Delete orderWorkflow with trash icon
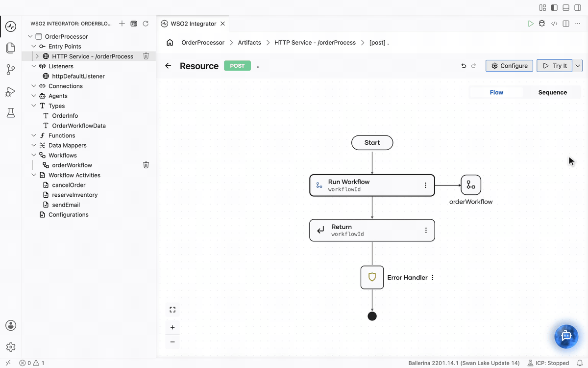This screenshot has height=368, width=588. coord(146,165)
